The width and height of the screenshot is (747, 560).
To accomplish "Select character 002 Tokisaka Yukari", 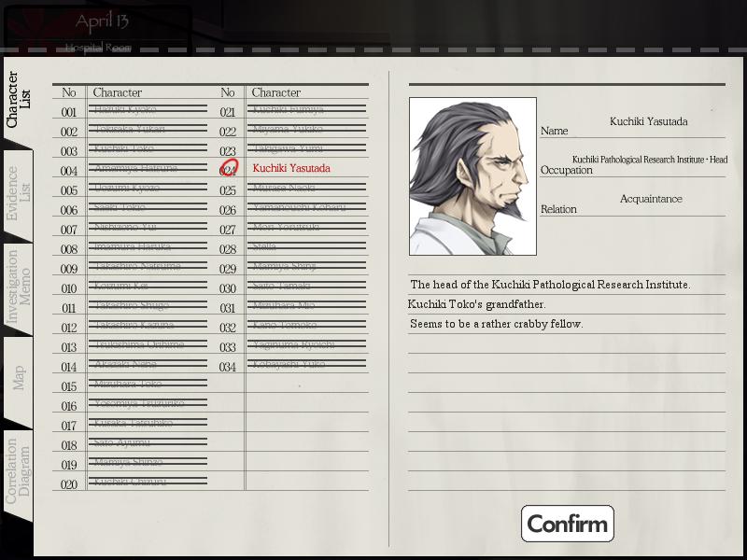I will point(130,129).
